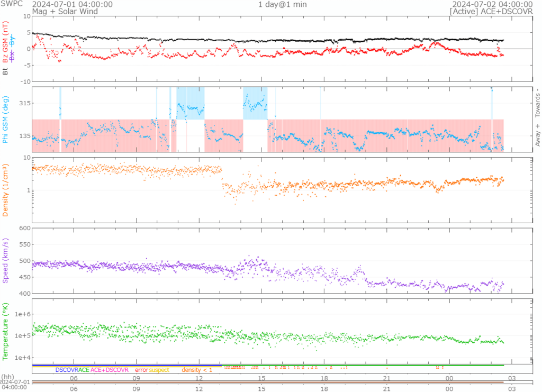Click the DSCOVR legend entry
542x392 pixels.
point(66,370)
